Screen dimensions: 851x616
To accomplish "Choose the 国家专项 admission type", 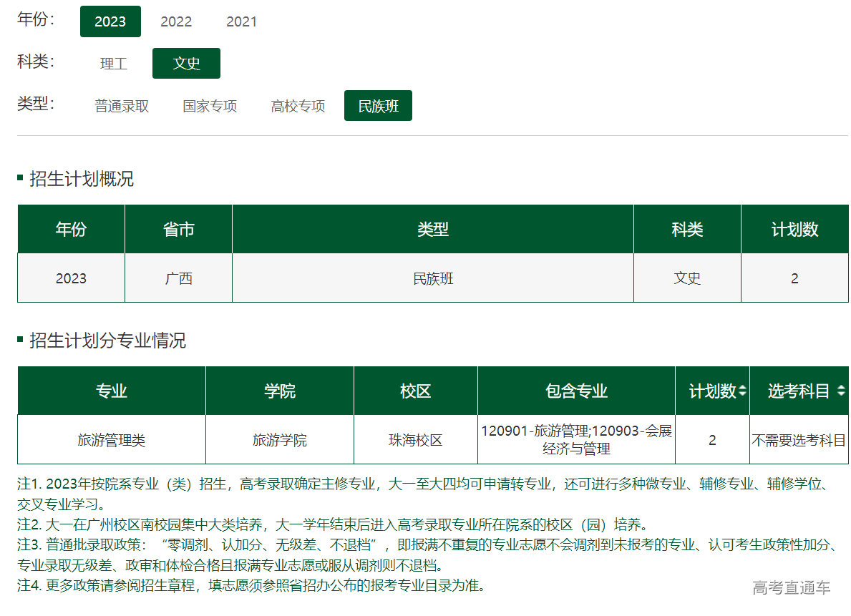I will (x=210, y=106).
